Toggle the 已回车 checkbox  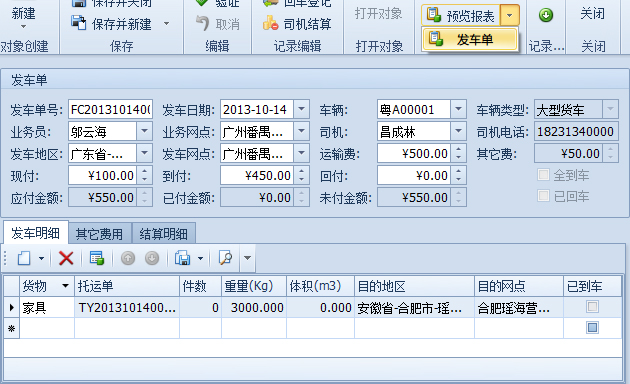543,196
